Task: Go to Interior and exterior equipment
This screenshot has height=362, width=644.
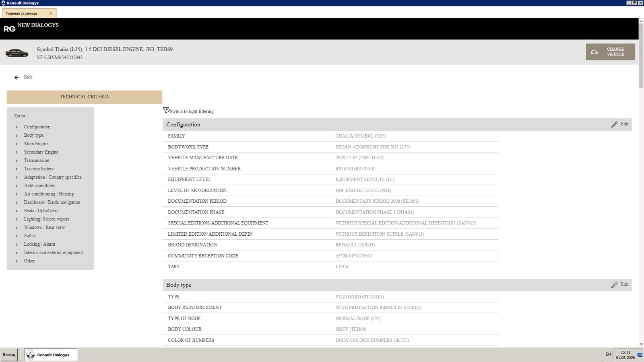Action: [x=54, y=253]
